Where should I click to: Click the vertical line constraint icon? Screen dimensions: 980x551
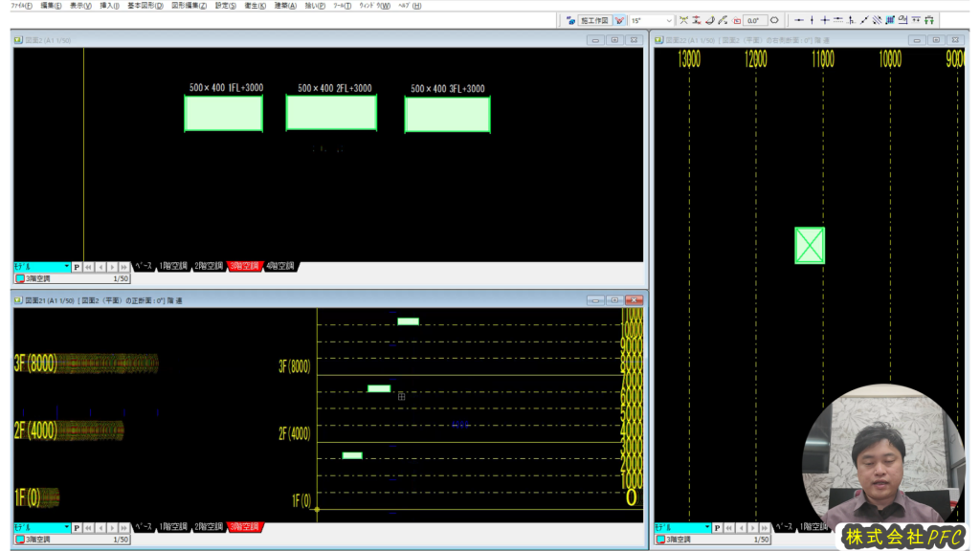[812, 20]
